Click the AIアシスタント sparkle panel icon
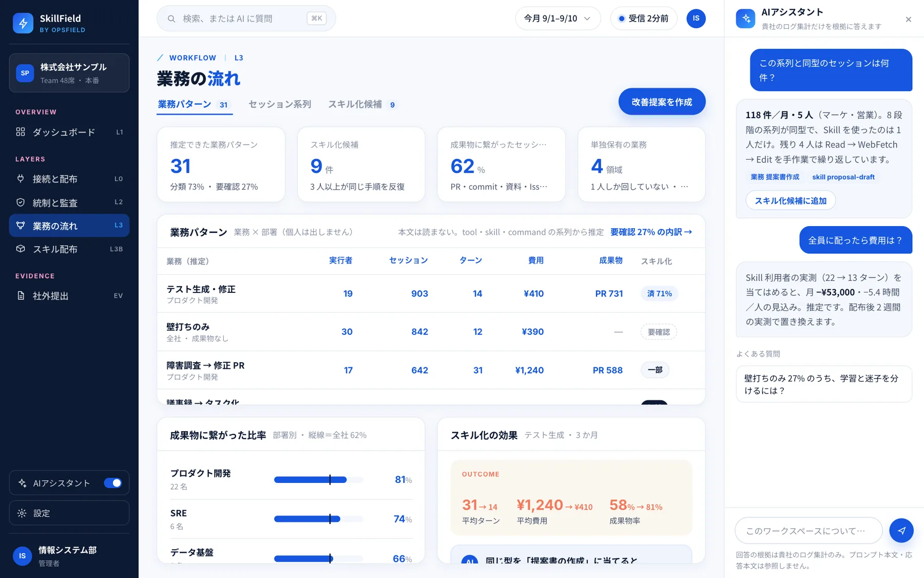Image resolution: width=924 pixels, height=578 pixels. 745,18
